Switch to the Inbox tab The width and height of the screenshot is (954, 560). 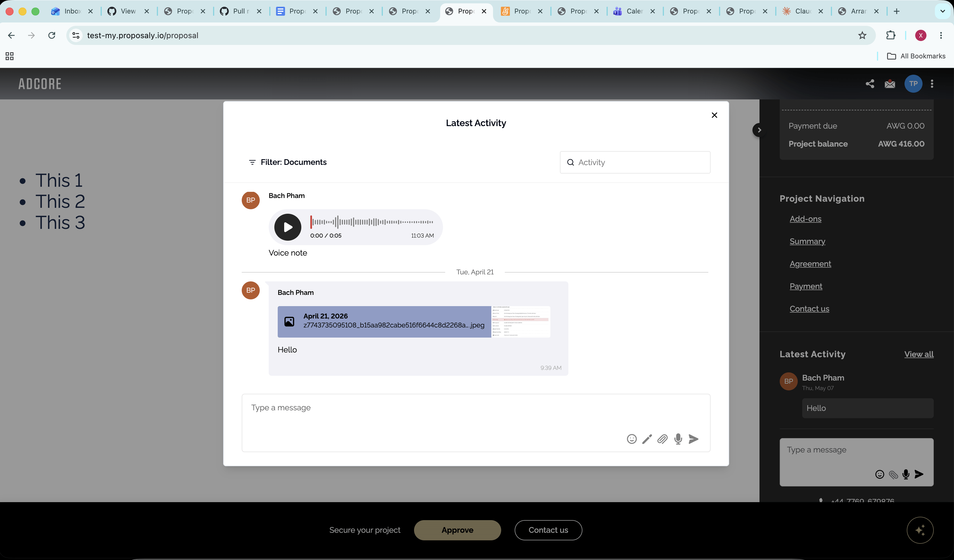click(x=72, y=11)
